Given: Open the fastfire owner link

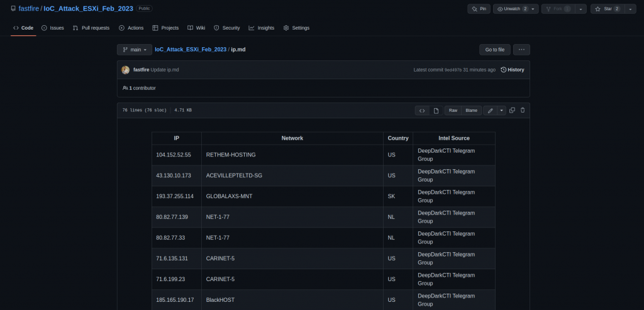Looking at the screenshot, I should pos(29,9).
